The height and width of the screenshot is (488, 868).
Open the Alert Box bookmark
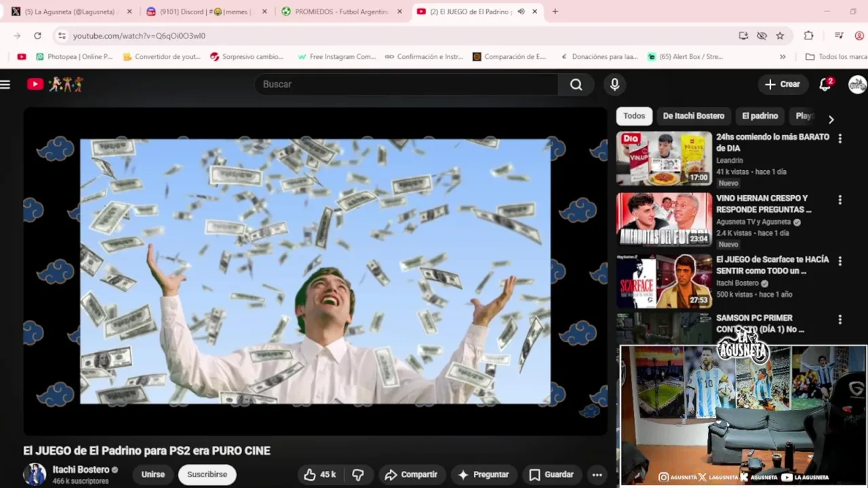point(686,57)
